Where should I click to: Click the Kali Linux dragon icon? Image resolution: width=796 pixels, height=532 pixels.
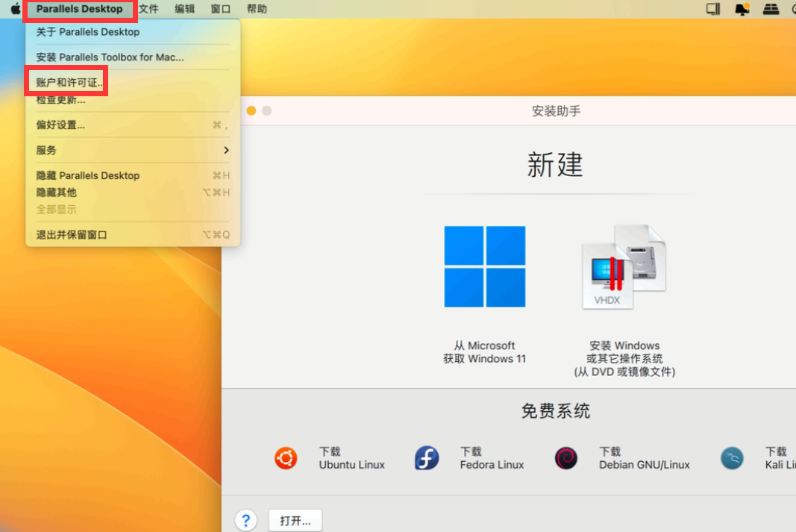click(x=732, y=457)
